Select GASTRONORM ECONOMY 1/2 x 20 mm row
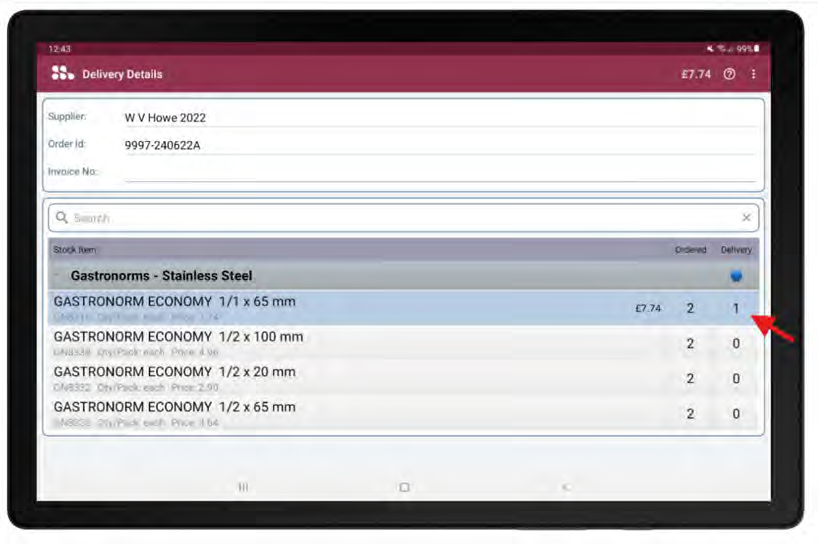 (300, 377)
